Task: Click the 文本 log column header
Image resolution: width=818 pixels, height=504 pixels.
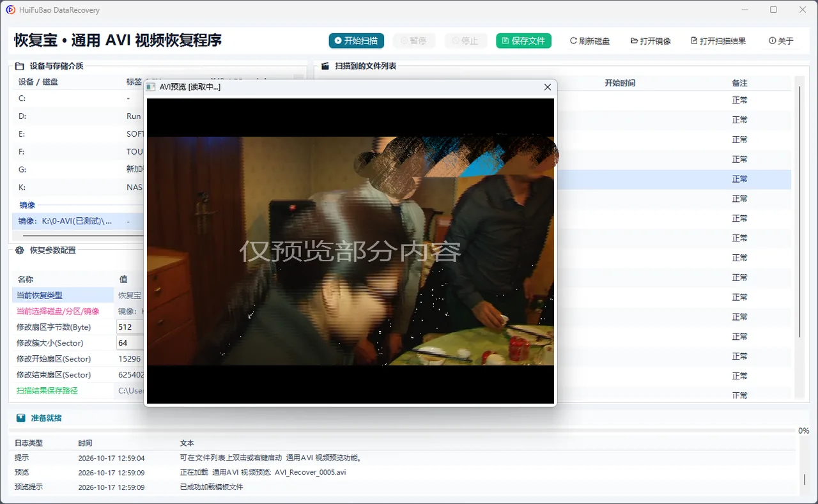Action: pyautogui.click(x=187, y=443)
